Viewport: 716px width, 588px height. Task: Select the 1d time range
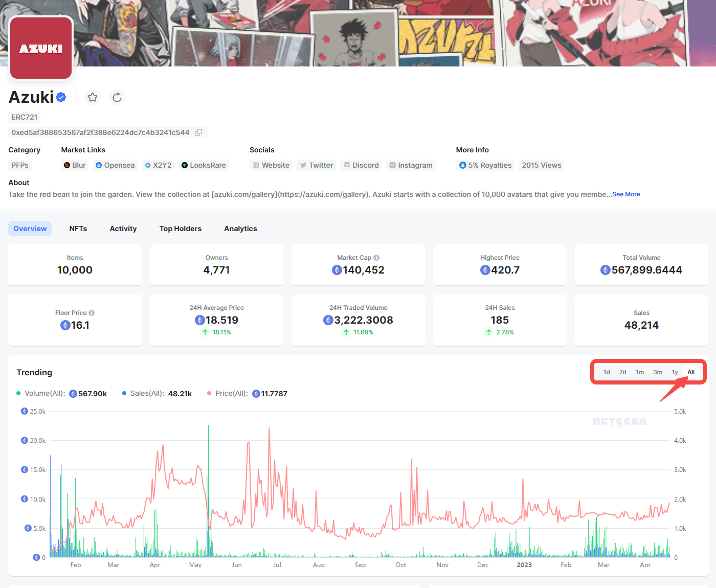click(607, 372)
